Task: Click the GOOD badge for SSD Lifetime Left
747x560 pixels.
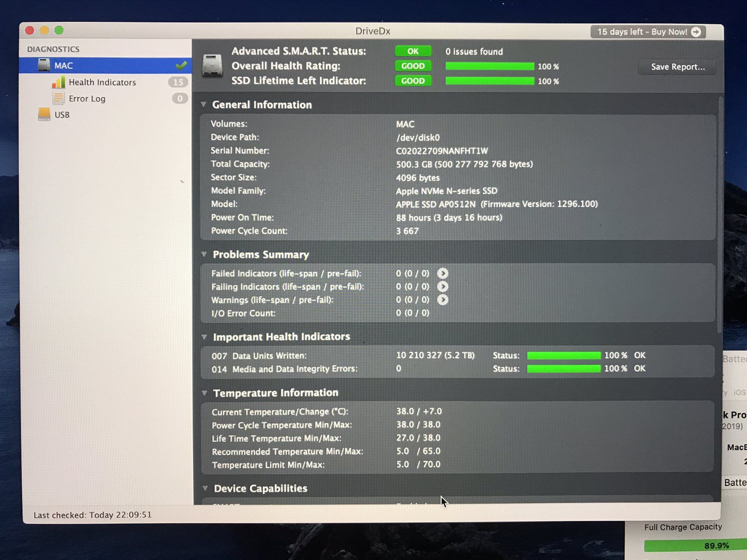Action: (413, 81)
